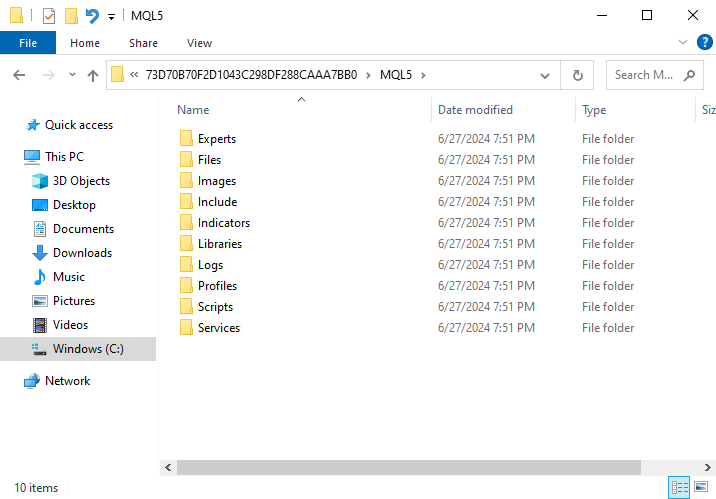
Task: Click the horizontal scrollbar thumb
Action: tap(409, 467)
